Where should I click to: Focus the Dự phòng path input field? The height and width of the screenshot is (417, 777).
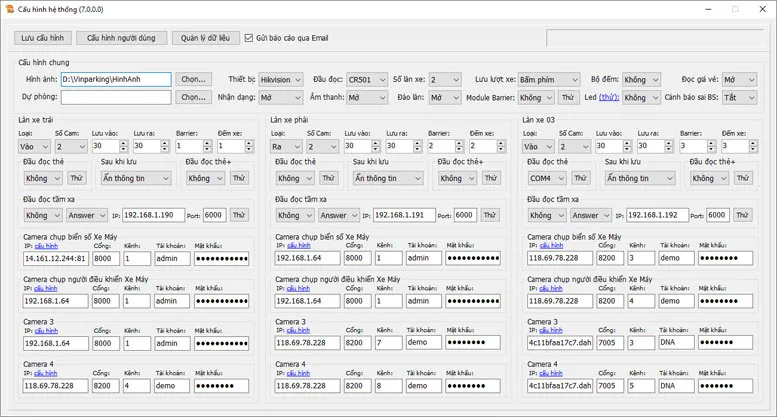tap(115, 97)
